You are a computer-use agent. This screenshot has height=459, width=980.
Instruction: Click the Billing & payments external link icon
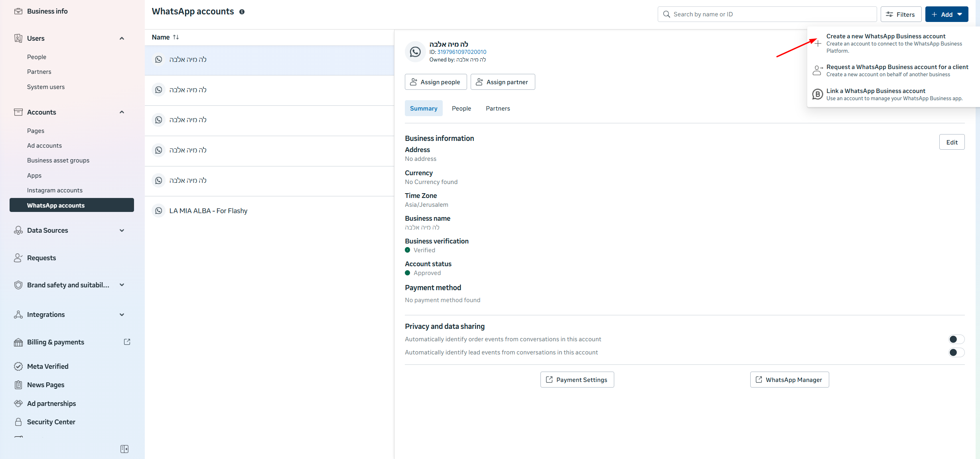point(127,342)
